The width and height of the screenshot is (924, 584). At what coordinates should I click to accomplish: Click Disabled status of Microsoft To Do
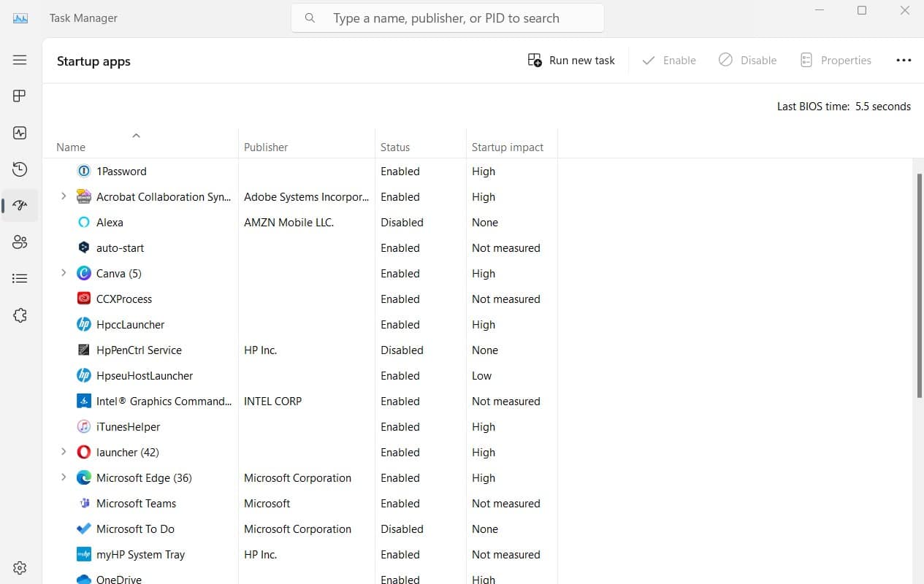point(402,529)
